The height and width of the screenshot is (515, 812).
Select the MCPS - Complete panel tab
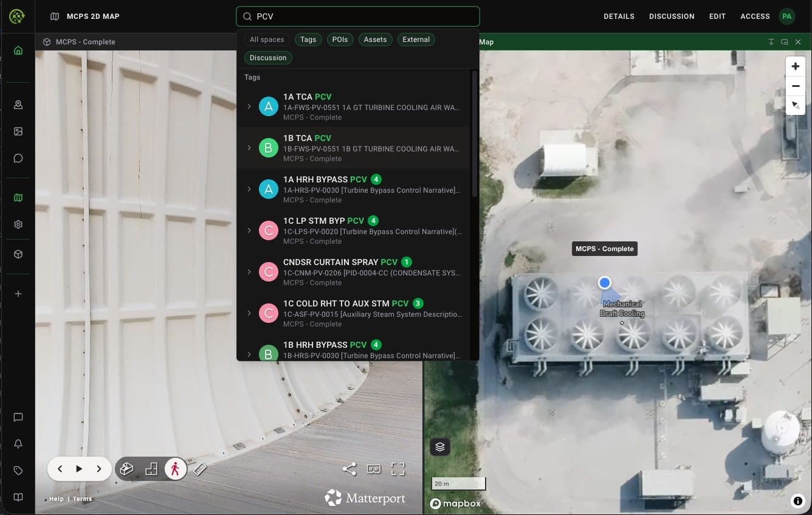(x=79, y=42)
